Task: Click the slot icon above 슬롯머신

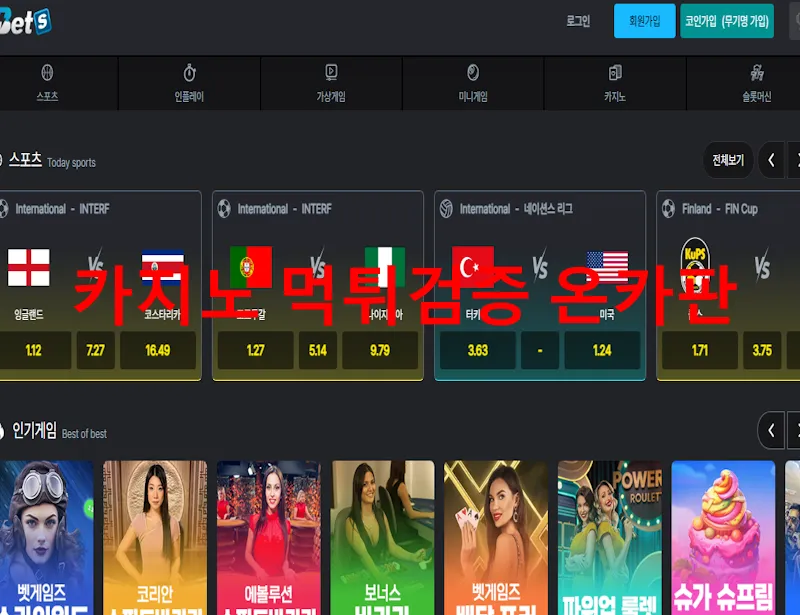Action: click(757, 73)
